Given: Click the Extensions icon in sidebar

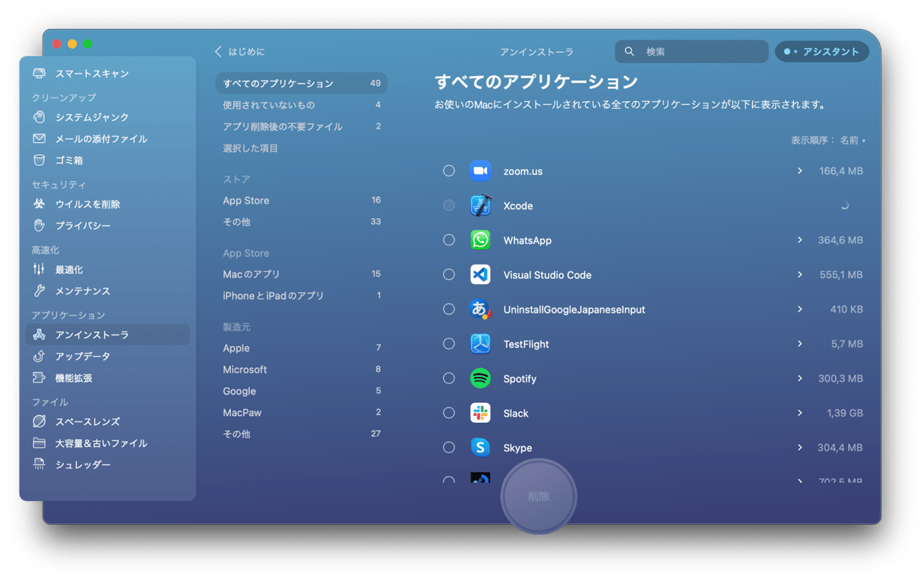Looking at the screenshot, I should (x=40, y=378).
